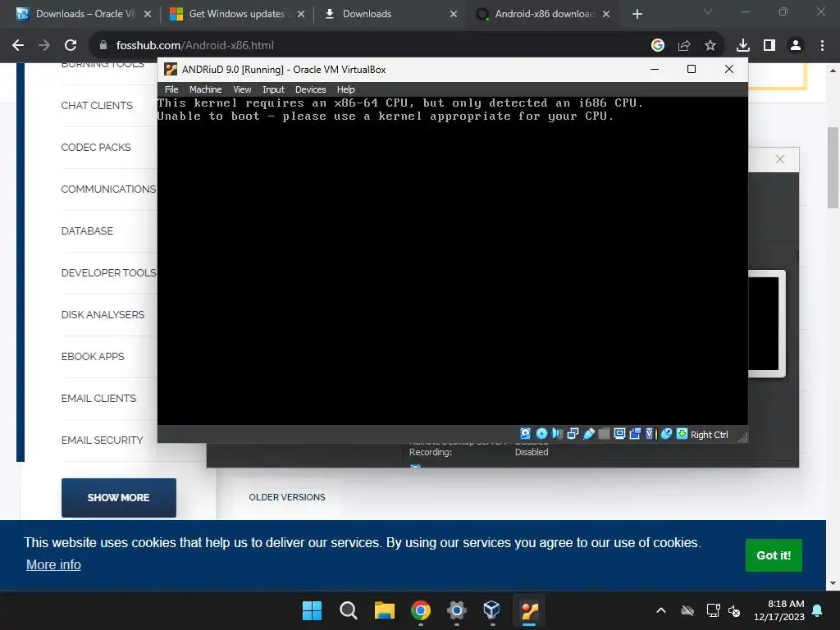This screenshot has height=630, width=840.
Task: Open DATABASE category
Action: pos(87,231)
